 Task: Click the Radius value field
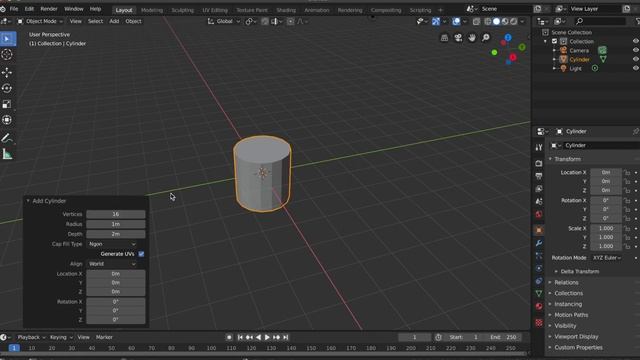point(116,224)
